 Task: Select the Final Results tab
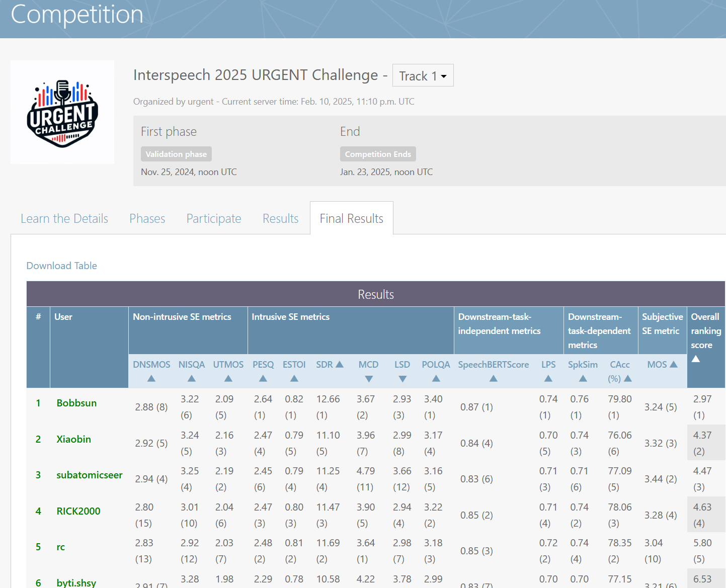[x=352, y=218]
